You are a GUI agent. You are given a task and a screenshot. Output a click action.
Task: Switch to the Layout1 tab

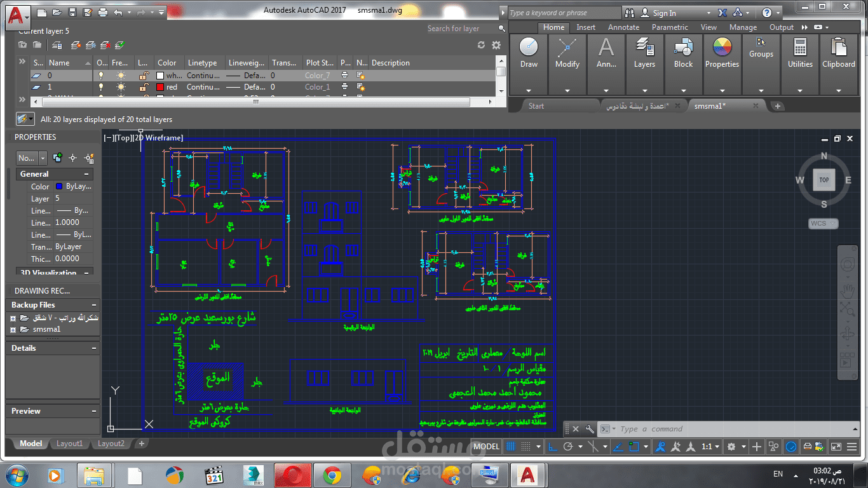pos(69,444)
